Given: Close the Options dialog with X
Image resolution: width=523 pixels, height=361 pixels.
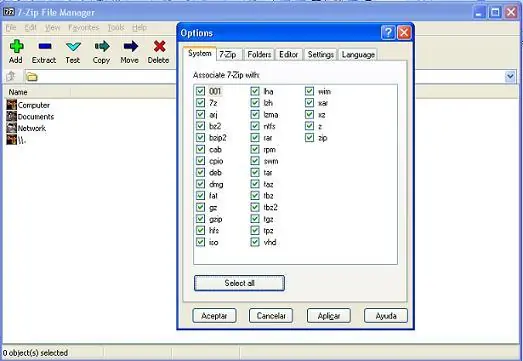Looking at the screenshot, I should [404, 33].
